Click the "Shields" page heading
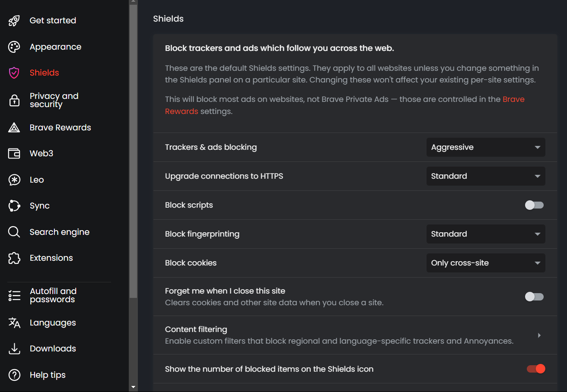Screen dimensions: 567x392 click(x=168, y=19)
